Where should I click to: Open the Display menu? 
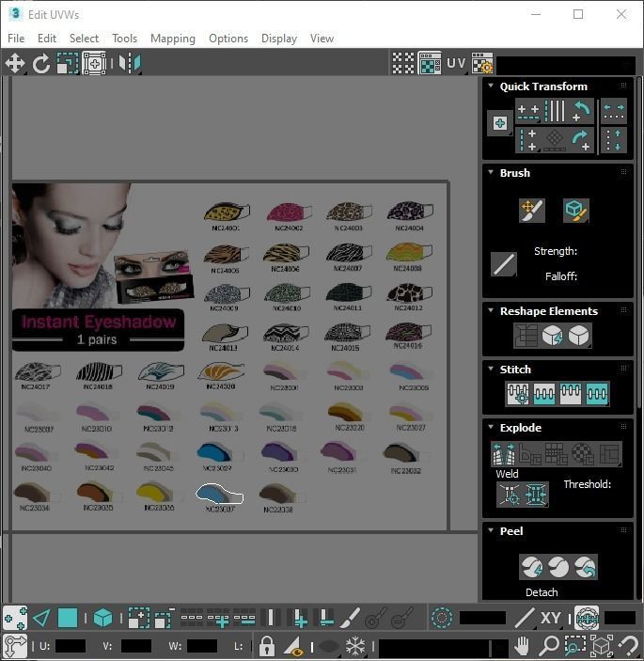(x=279, y=39)
